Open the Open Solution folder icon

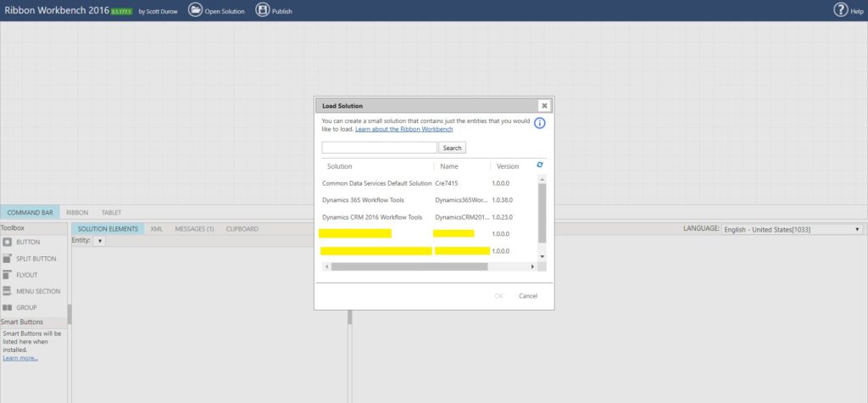196,9
